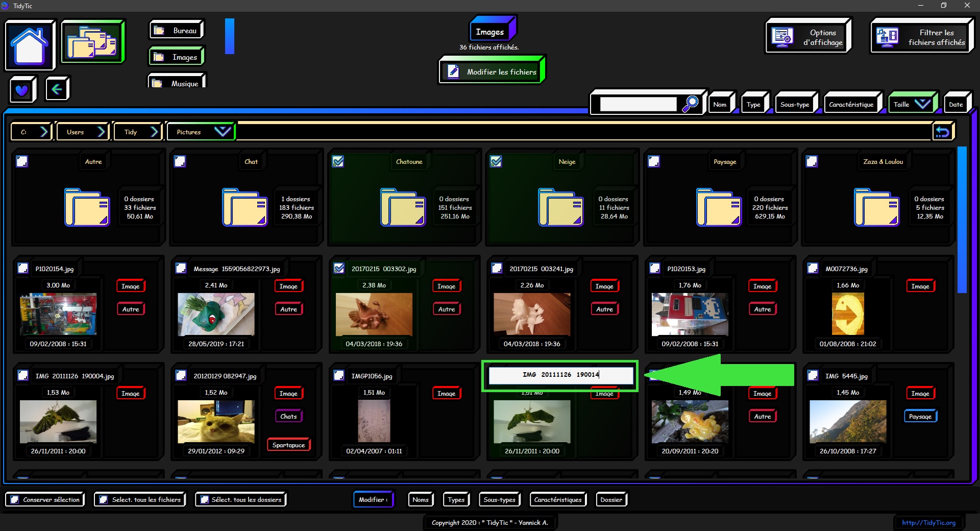
Task: Click the blue heart favorites icon
Action: (x=22, y=90)
